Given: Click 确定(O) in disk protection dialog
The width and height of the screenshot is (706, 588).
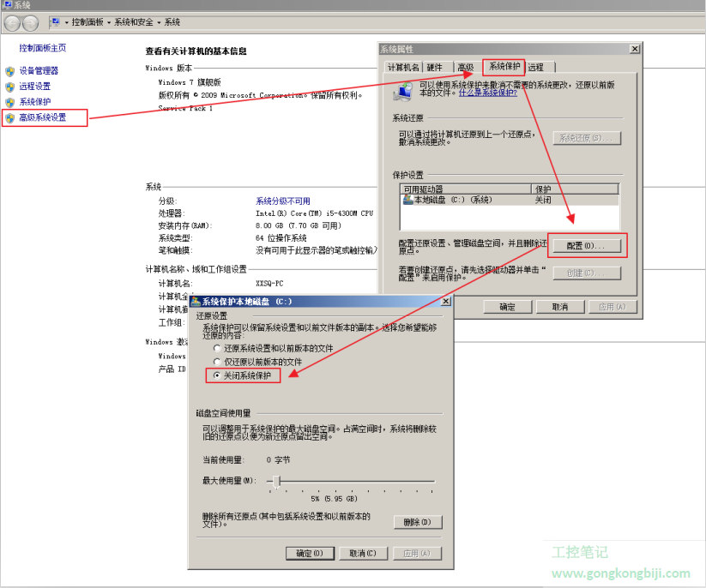Looking at the screenshot, I should 310,554.
